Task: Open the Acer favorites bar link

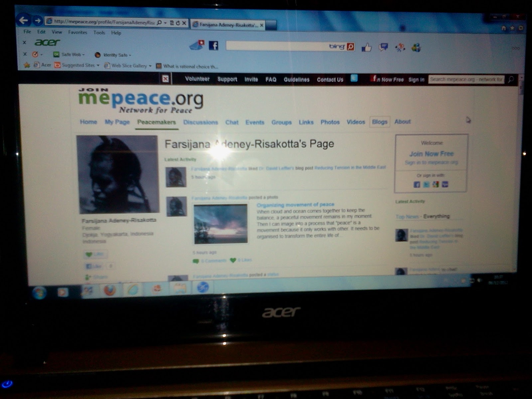Action: 42,65
